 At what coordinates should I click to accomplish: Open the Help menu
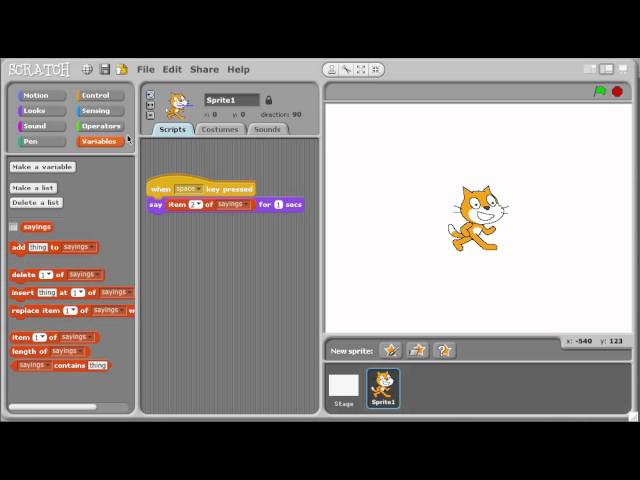pyautogui.click(x=238, y=69)
